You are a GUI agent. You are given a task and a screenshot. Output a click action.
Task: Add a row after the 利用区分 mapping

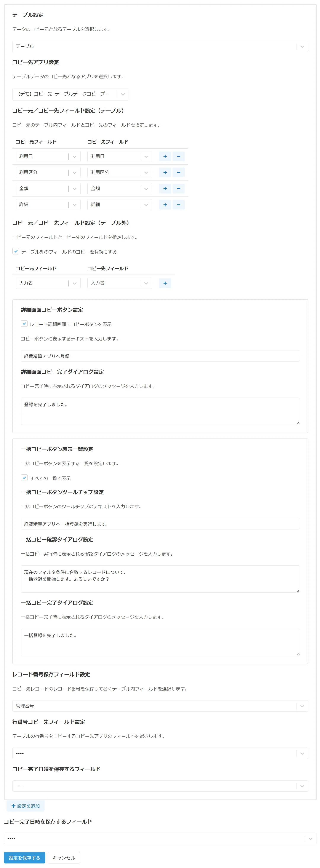(165, 173)
